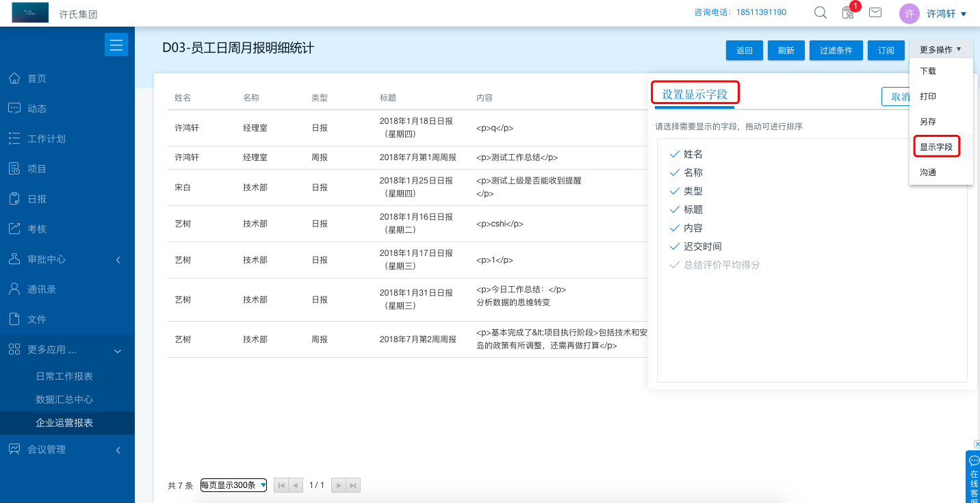Open the 首页 home icon

click(14, 78)
